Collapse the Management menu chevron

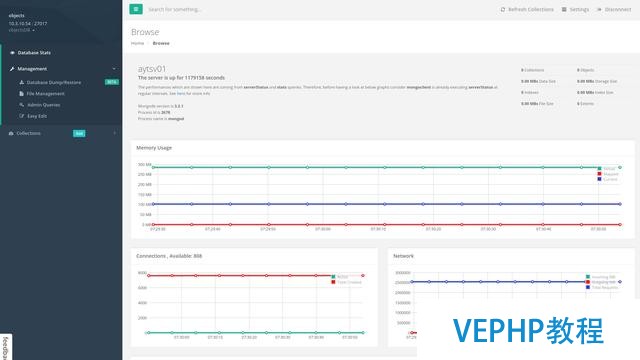[114, 69]
